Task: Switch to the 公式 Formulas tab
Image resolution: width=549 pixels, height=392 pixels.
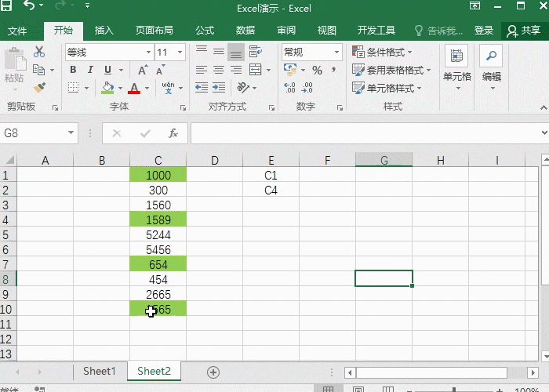Action: coord(205,31)
